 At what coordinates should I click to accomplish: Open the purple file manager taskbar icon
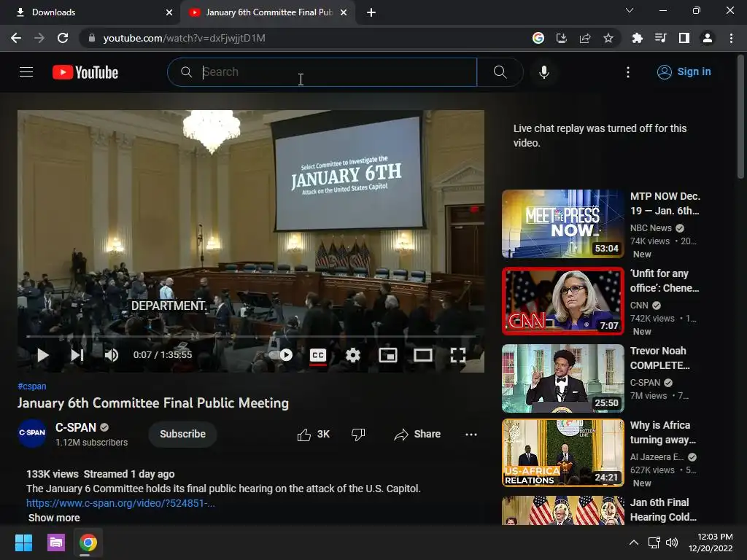click(x=55, y=542)
